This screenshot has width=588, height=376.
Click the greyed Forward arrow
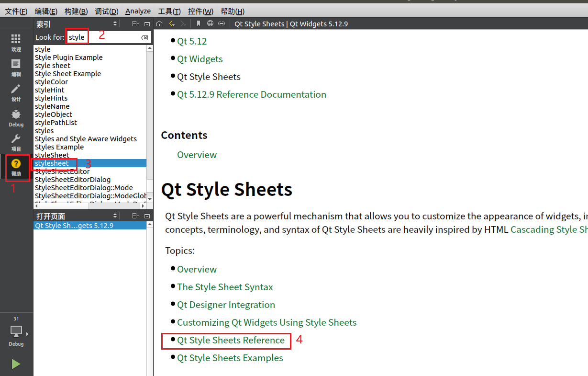click(x=183, y=23)
